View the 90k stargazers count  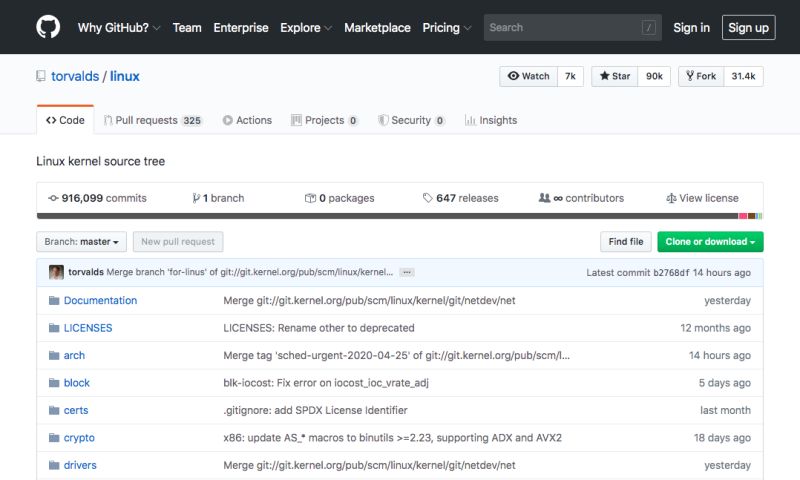click(x=654, y=77)
